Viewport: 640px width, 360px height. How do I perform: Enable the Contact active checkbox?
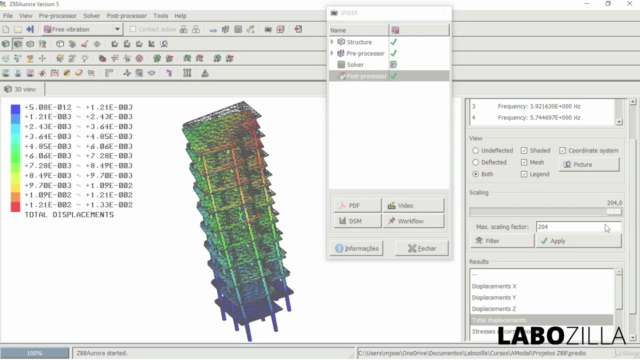pos(133,29)
